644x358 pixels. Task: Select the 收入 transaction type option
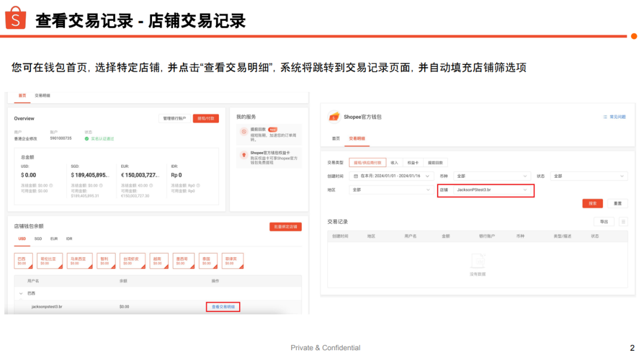tap(394, 162)
